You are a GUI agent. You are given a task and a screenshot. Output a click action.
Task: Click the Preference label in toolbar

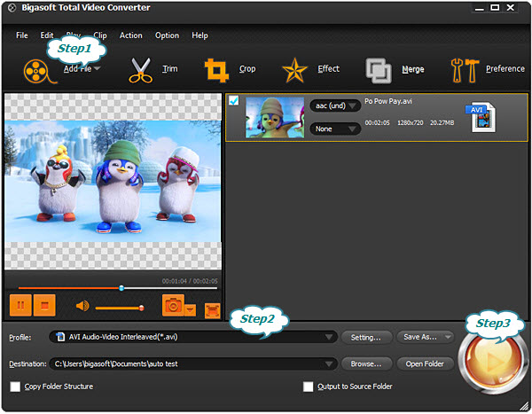[x=505, y=69]
